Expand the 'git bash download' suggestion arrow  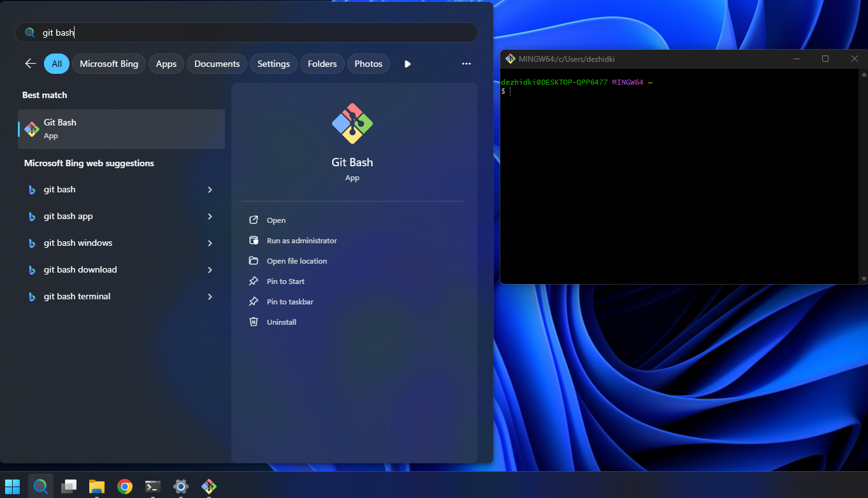[210, 270]
